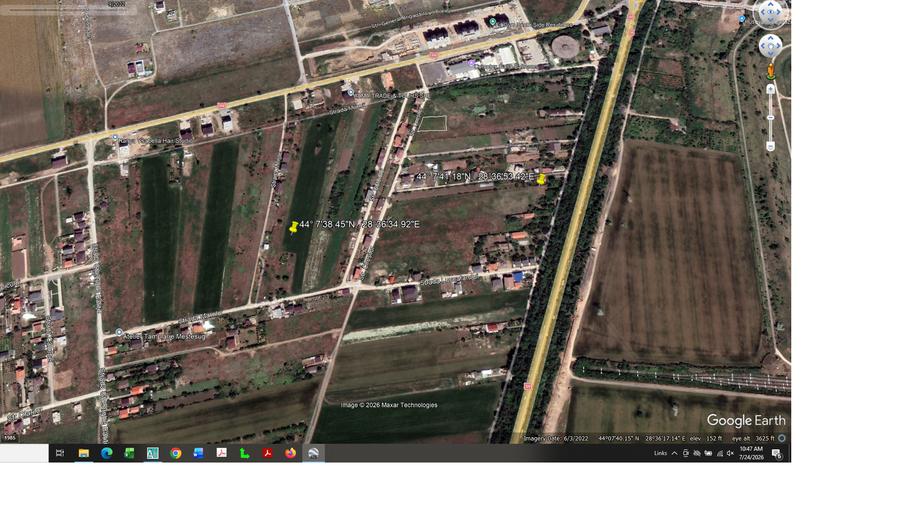This screenshot has height=506, width=900.
Task: Click the 44° 7'38.45"N placemark label
Action: point(359,224)
